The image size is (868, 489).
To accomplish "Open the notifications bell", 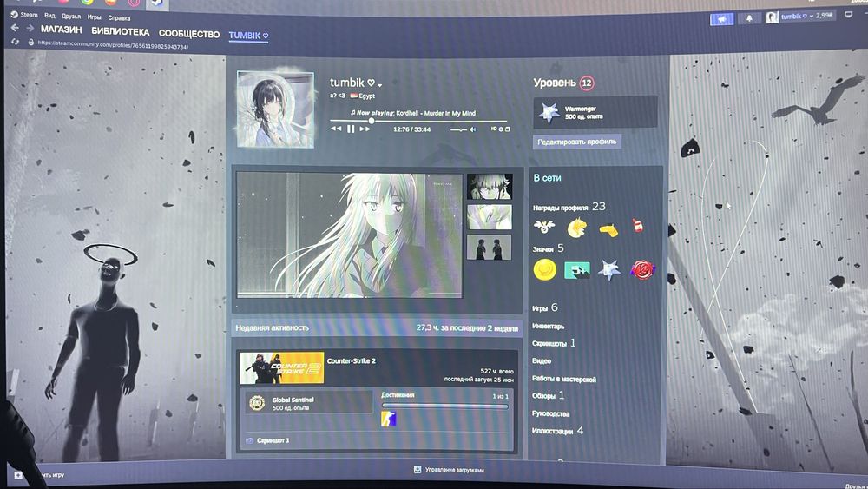I will click(x=749, y=18).
